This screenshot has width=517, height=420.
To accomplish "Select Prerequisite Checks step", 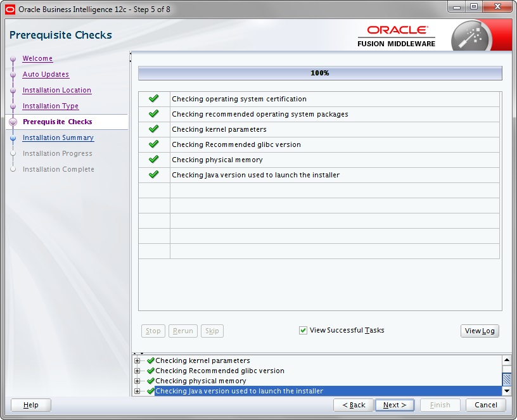I will click(x=58, y=122).
